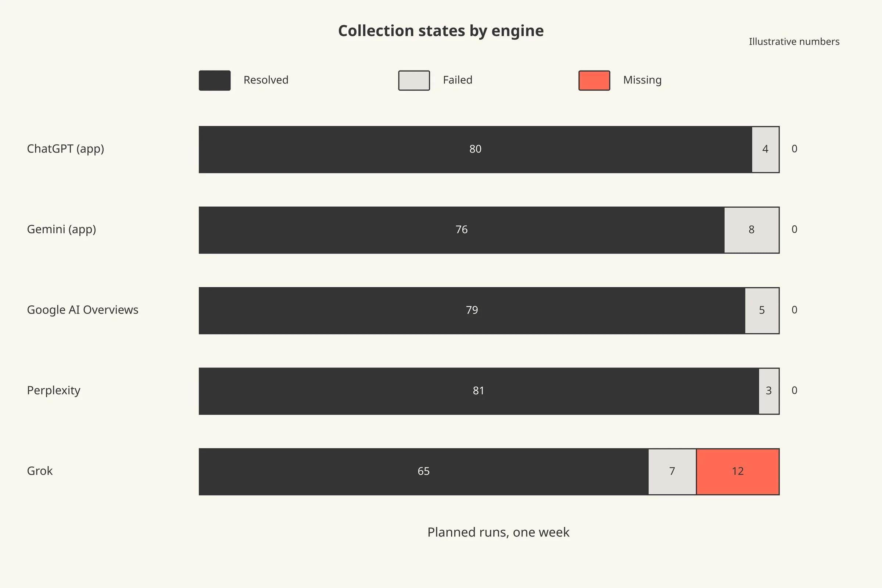Select Perplexity failed segment showing 3

click(769, 391)
